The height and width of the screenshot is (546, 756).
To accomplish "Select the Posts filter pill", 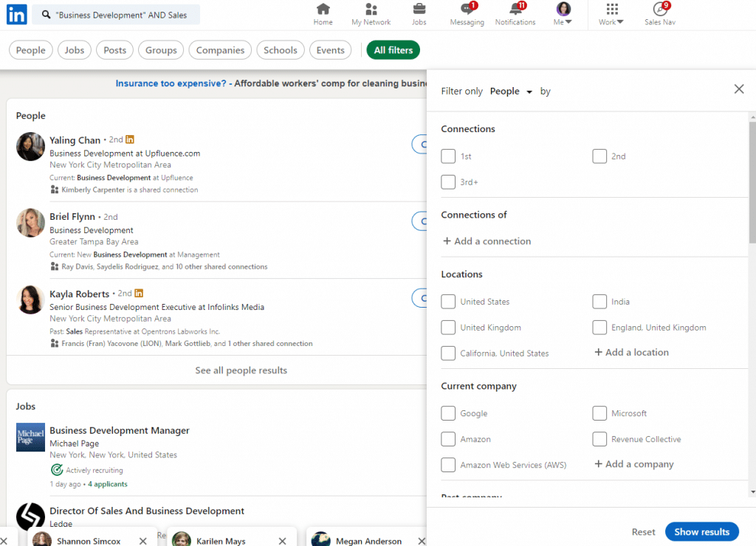I will pos(114,50).
